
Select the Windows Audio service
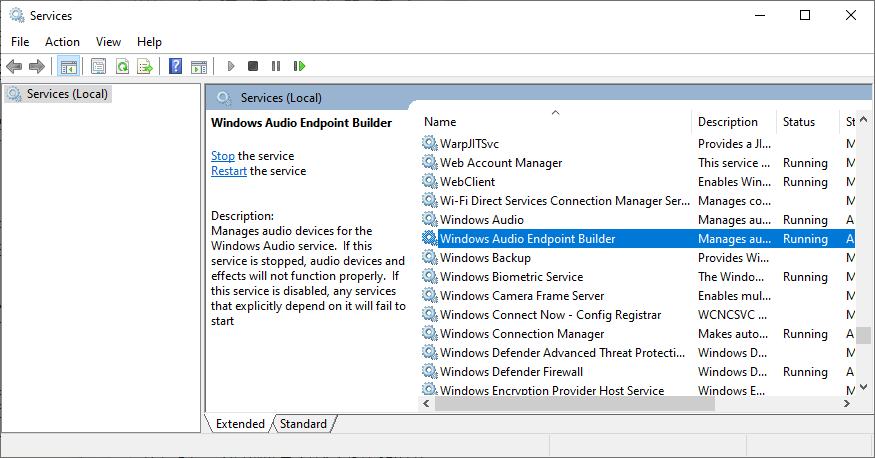pyautogui.click(x=638, y=219)
